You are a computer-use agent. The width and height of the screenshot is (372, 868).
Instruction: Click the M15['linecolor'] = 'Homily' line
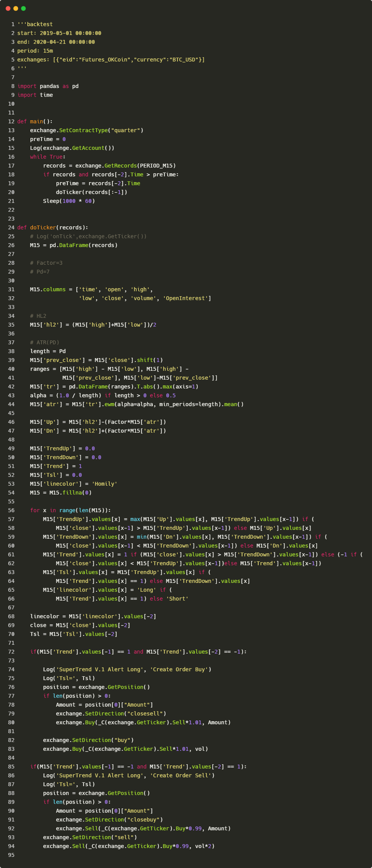click(74, 484)
